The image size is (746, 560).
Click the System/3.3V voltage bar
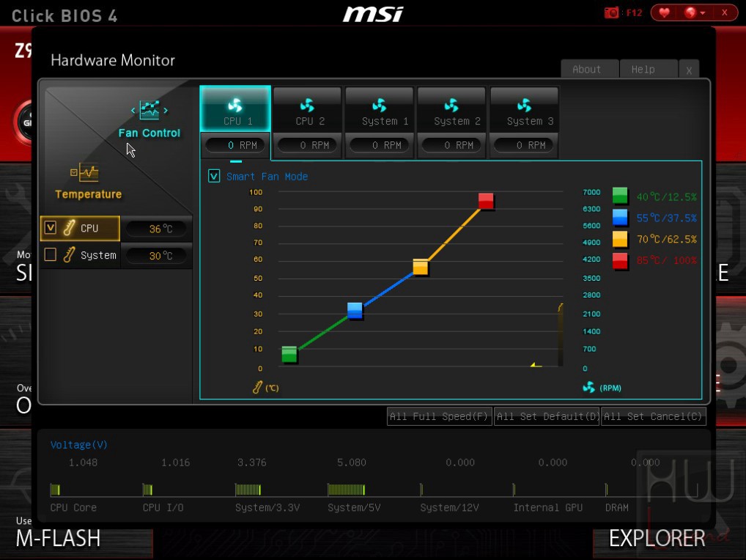(x=248, y=490)
